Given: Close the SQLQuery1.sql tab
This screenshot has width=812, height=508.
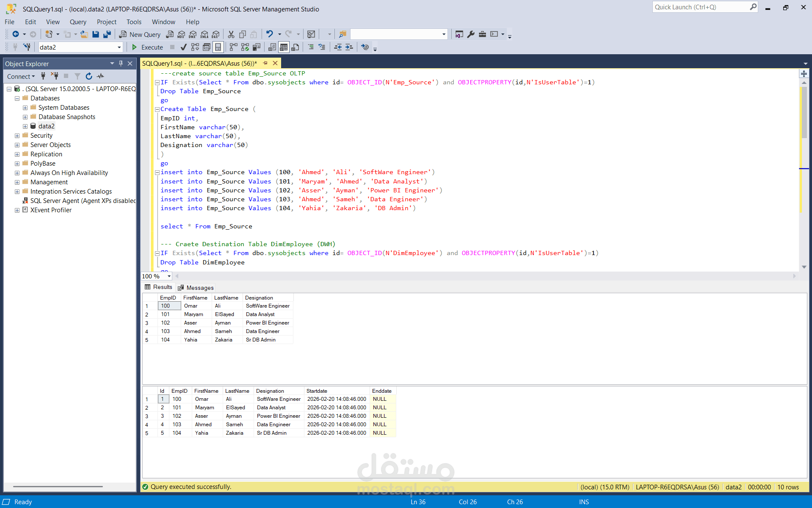Looking at the screenshot, I should point(275,63).
